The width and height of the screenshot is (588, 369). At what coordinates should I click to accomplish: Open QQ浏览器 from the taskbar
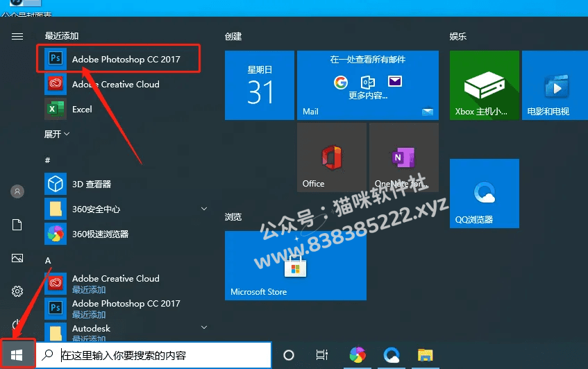pyautogui.click(x=392, y=354)
